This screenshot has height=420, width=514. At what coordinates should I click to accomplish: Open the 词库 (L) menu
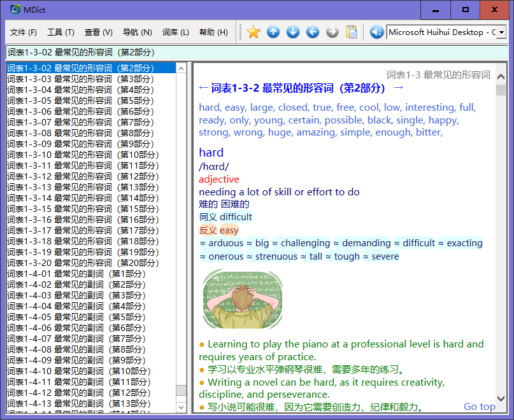click(x=175, y=32)
